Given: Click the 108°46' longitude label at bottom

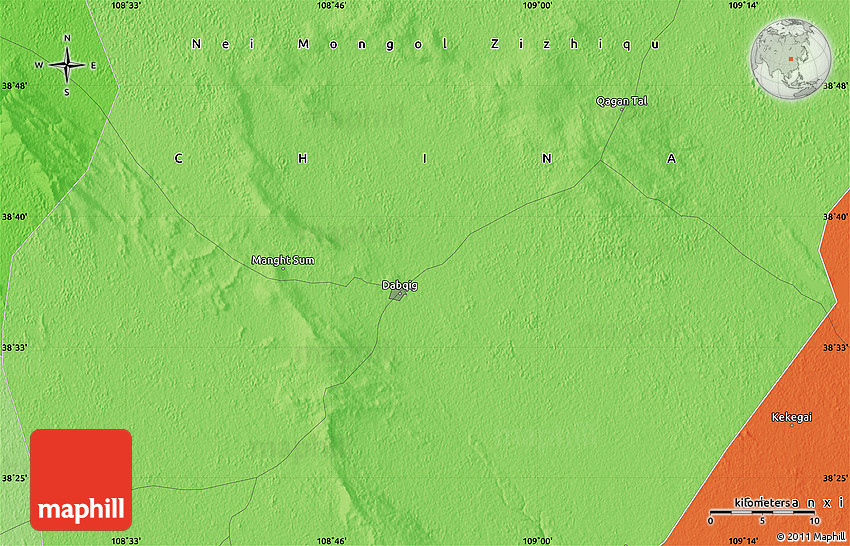Looking at the screenshot, I should click(331, 540).
